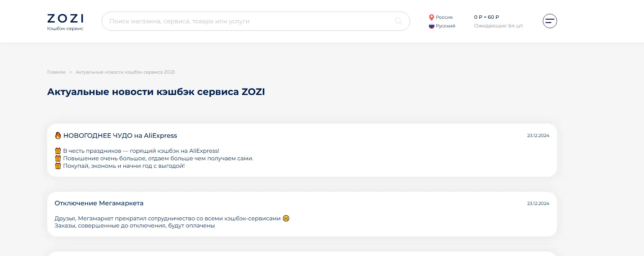Click 'Ожидающих: 64 шт.' pending text
The height and width of the screenshot is (256, 644).
(499, 26)
